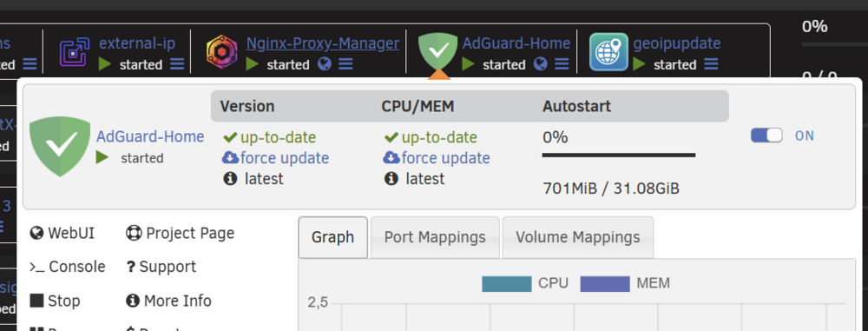Click force update under Version
This screenshot has width=868, height=331.
click(276, 158)
